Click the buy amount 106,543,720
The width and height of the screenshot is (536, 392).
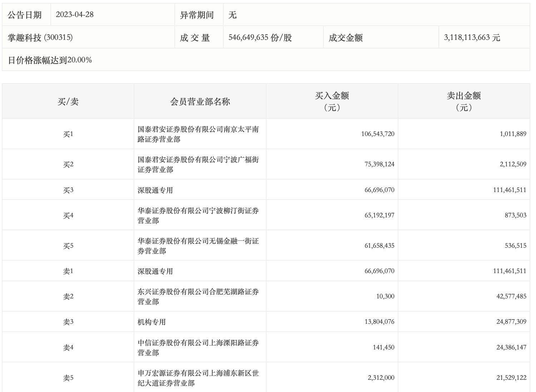tap(378, 134)
